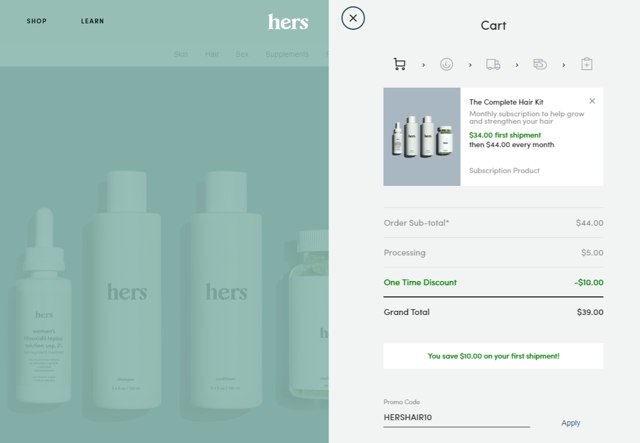Image resolution: width=640 pixels, height=443 pixels.
Task: Select the Skin category tab
Action: [x=181, y=54]
